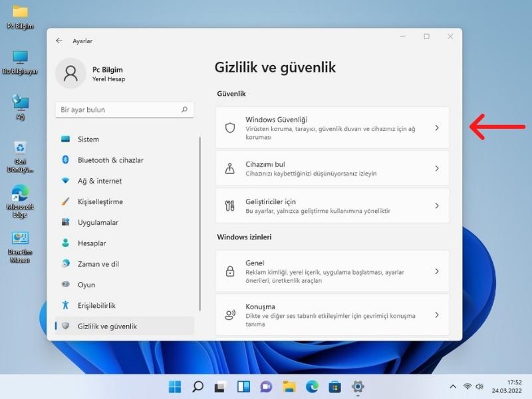Screen dimensions: 532x399
Task: Click the Sistem monitor icon in sidebar
Action: pos(65,139)
